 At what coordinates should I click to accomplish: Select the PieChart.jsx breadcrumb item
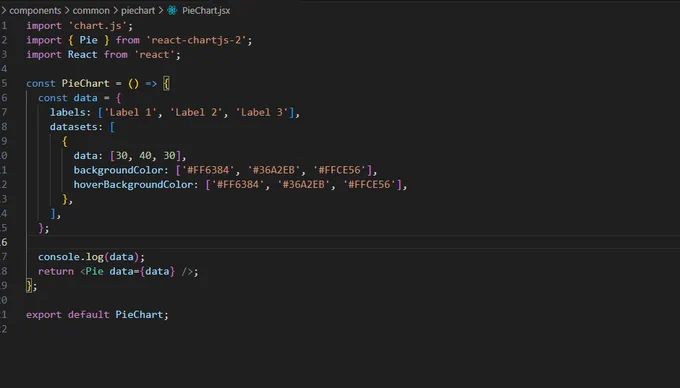click(206, 10)
